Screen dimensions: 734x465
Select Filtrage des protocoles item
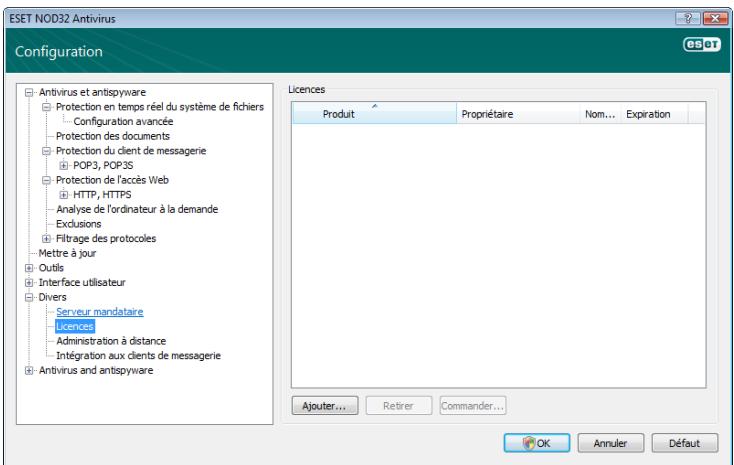pyautogui.click(x=106, y=238)
